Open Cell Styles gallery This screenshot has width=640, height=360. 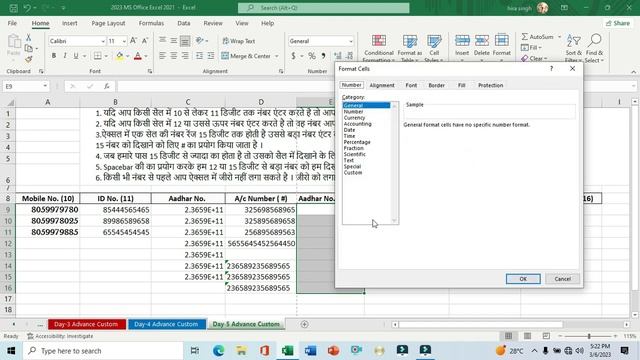coord(434,48)
